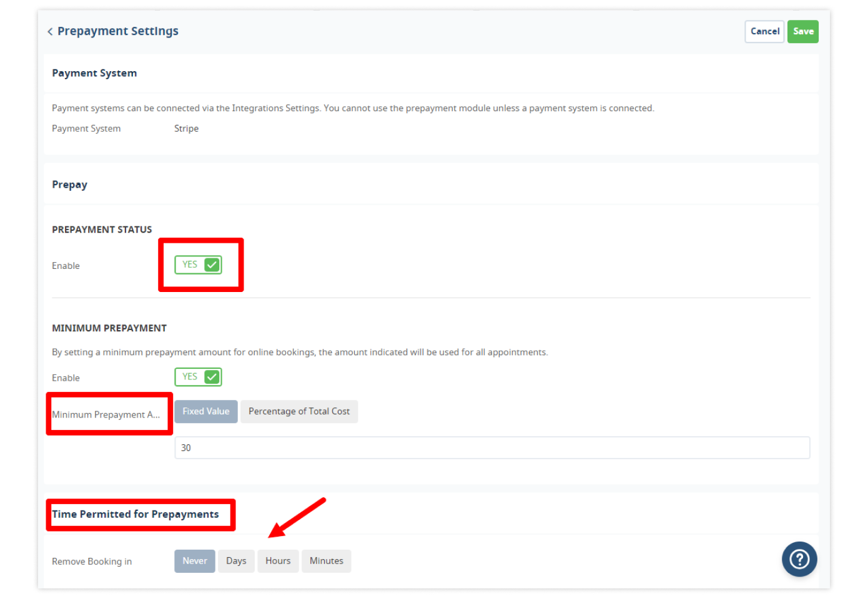Toggle Prepayment Status enable switch
Image resolution: width=868 pixels, height=599 pixels.
click(x=198, y=265)
